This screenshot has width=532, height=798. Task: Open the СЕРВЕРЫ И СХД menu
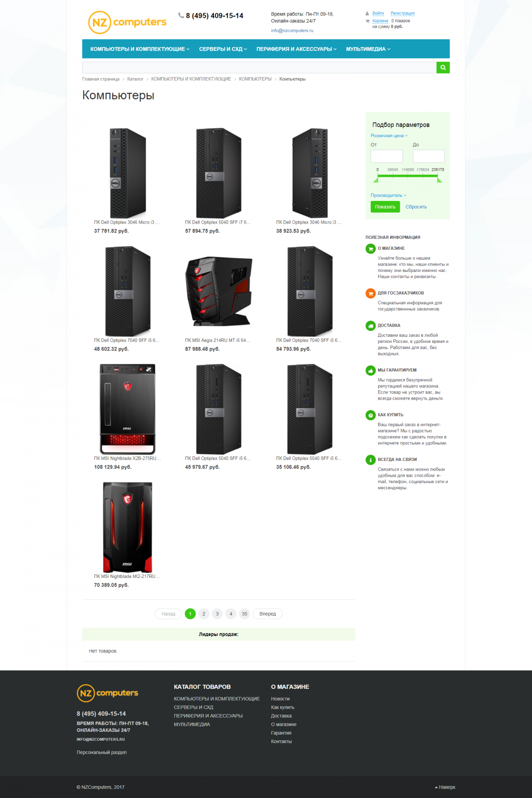223,49
